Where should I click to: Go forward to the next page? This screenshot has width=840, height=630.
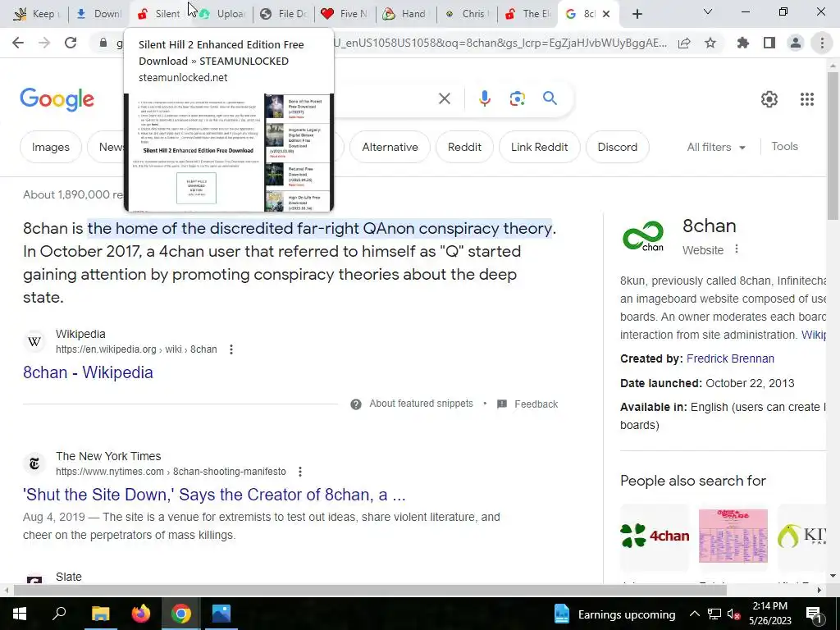(x=44, y=43)
